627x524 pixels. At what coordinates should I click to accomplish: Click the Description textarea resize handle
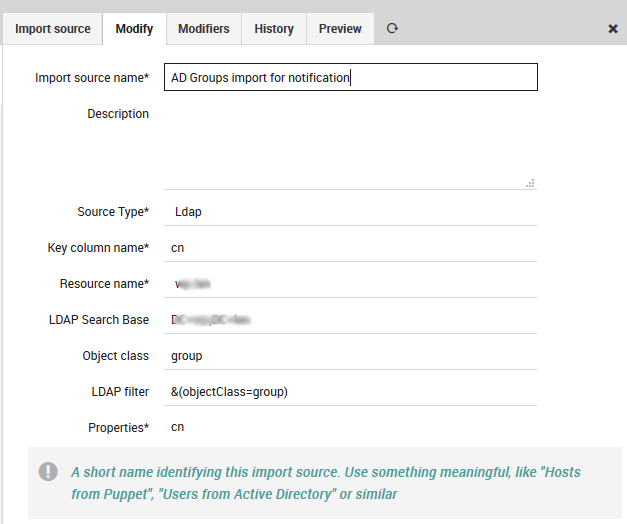(530, 183)
